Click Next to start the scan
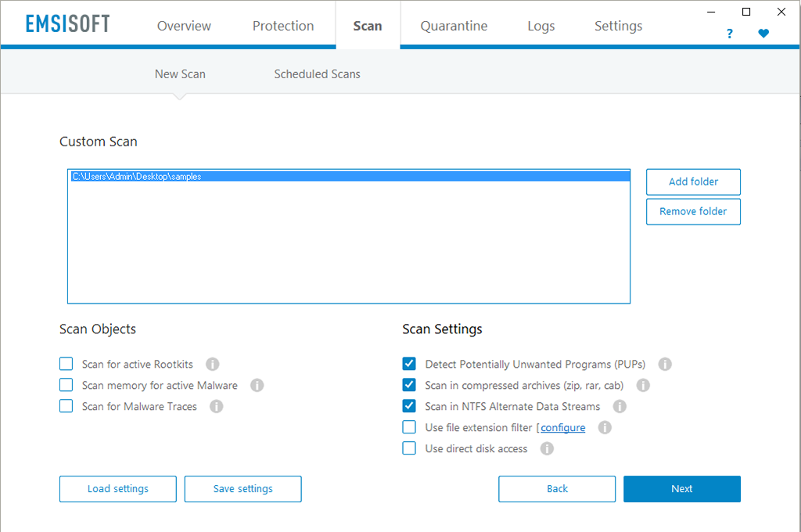This screenshot has height=532, width=801. [681, 488]
